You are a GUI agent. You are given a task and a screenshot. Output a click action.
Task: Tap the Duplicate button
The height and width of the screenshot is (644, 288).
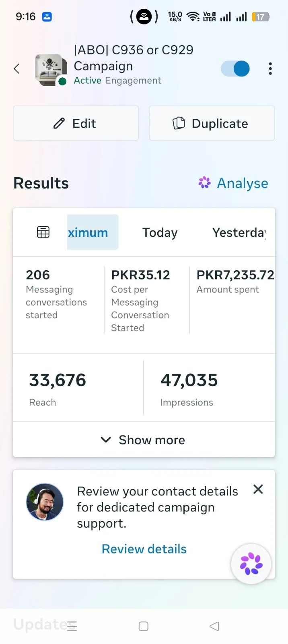(212, 123)
